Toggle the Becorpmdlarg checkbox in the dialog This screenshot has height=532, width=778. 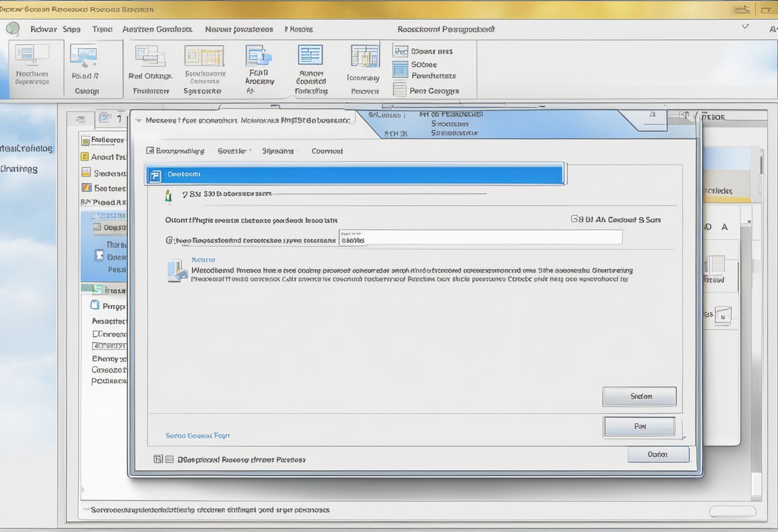click(150, 151)
